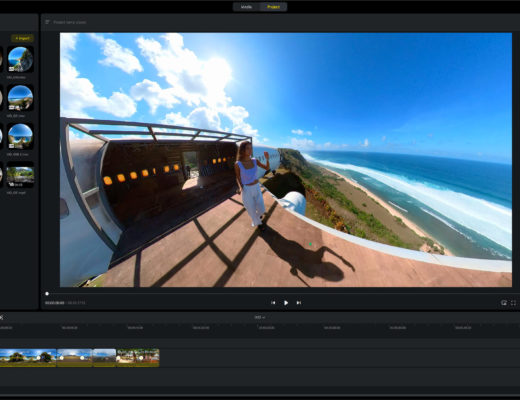Jump to the next clip
The image size is (520, 400).
tap(299, 303)
